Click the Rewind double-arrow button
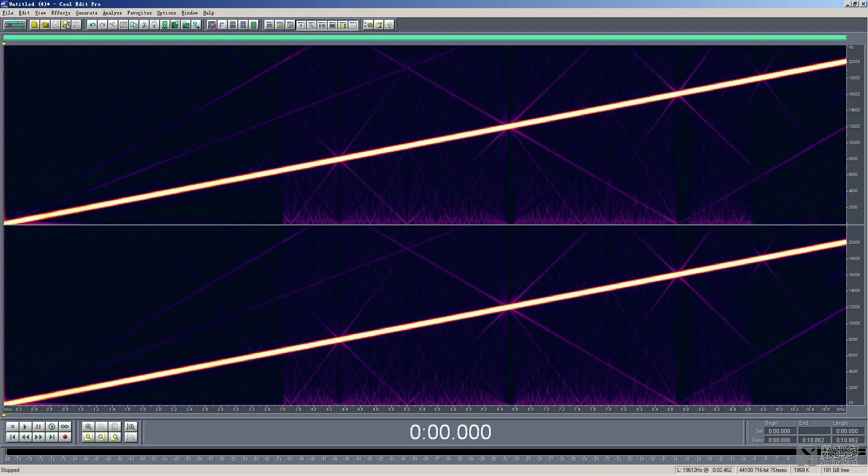The height and width of the screenshot is (476, 868). point(26,437)
